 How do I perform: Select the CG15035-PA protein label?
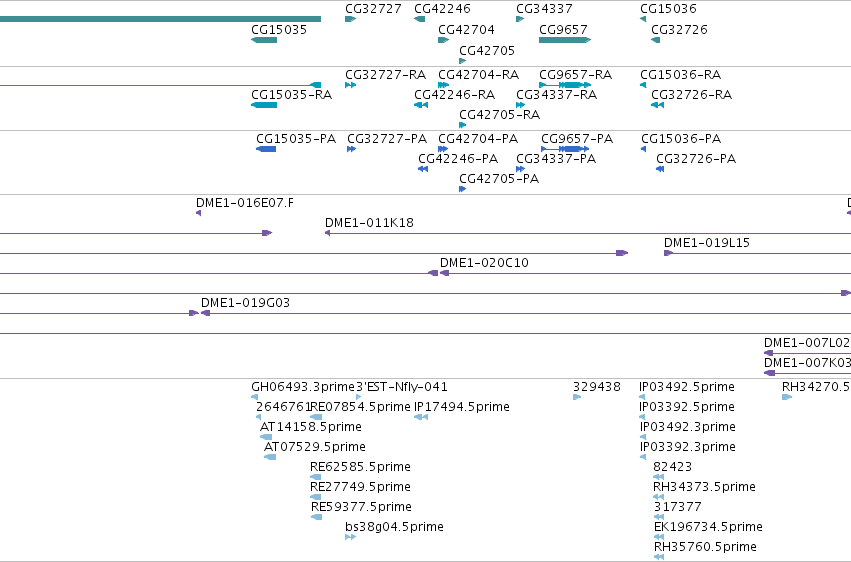tap(296, 139)
